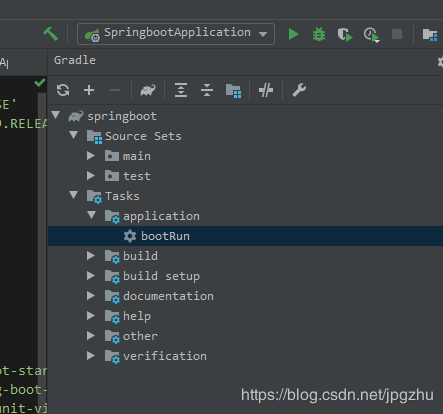Image resolution: width=443 pixels, height=414 pixels.
Task: Click the gray Stop button in the toolbar
Action: coord(397,34)
